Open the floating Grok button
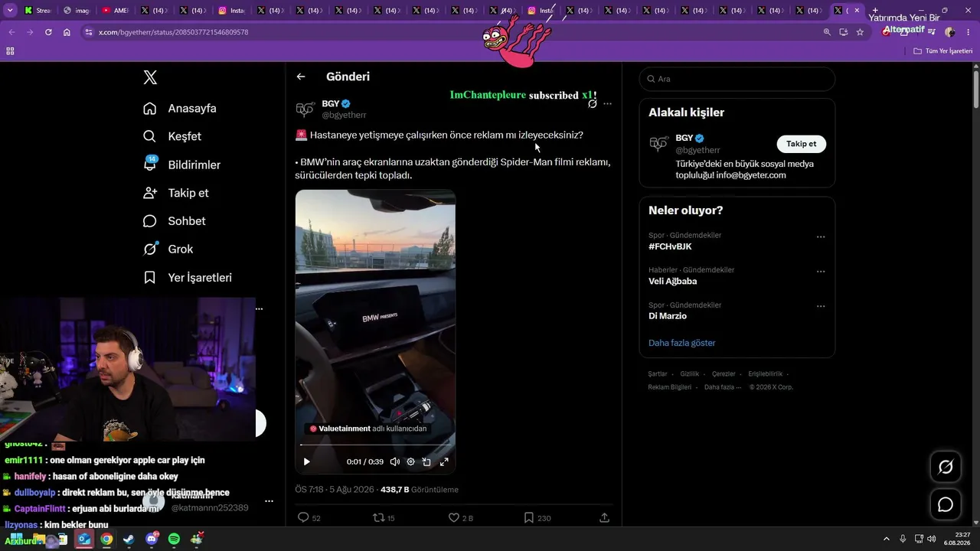This screenshot has height=551, width=980. click(x=946, y=467)
